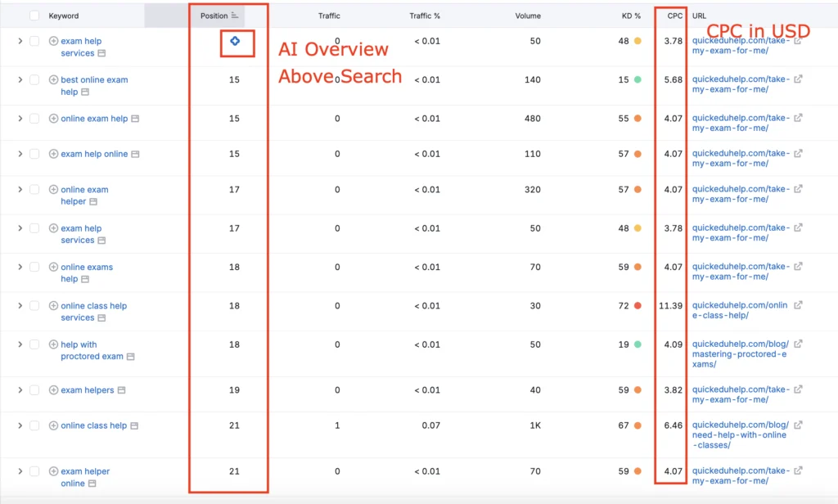Screen dimensions: 838x504
Task: Open SERP icon for 'online class help' row
Action: click(x=134, y=426)
